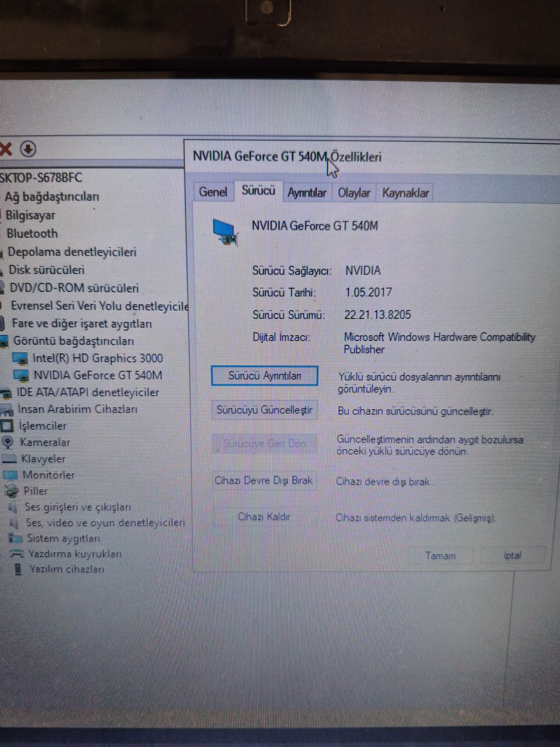Viewport: 560px width, 747px height.
Task: Select Fare ve diğer işaret aygıtları
Action: pos(82,324)
